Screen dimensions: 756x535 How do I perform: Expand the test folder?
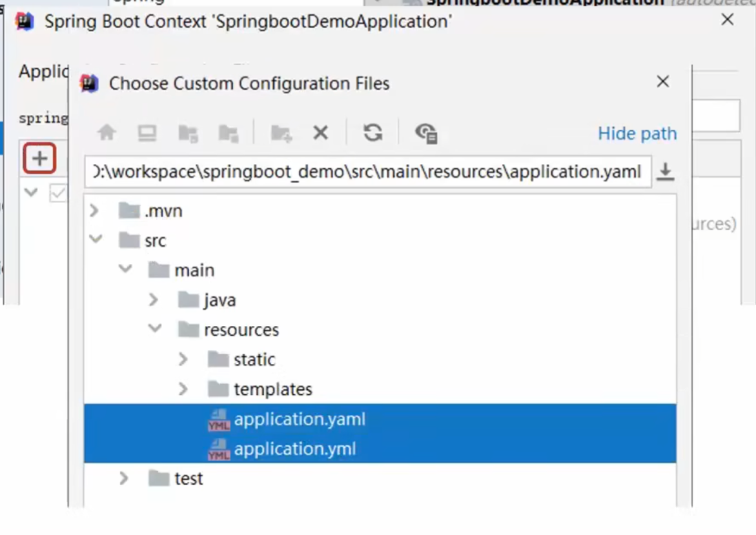[x=124, y=478]
